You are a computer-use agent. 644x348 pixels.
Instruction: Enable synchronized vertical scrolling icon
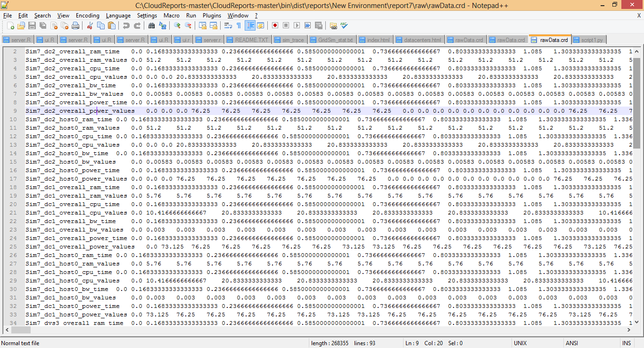tap(203, 25)
